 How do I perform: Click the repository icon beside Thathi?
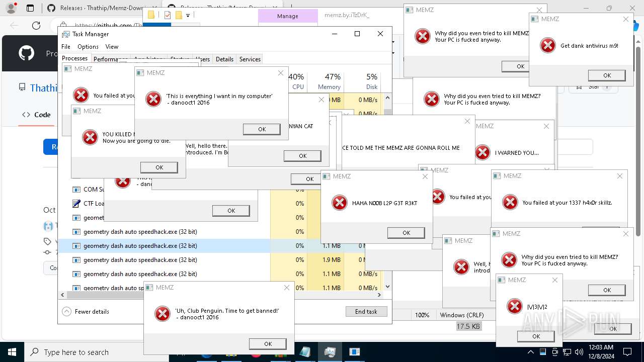coord(22,87)
